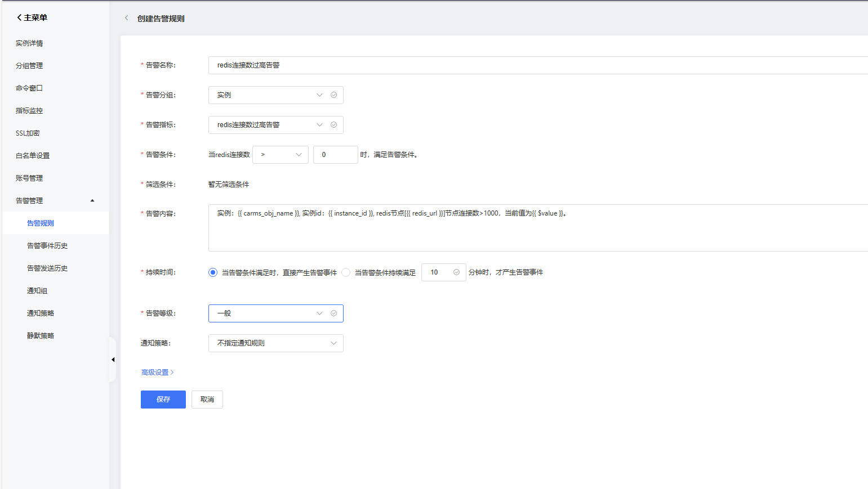
Task: Select 当告警条件满足时 direct alarm radio
Action: click(x=213, y=272)
